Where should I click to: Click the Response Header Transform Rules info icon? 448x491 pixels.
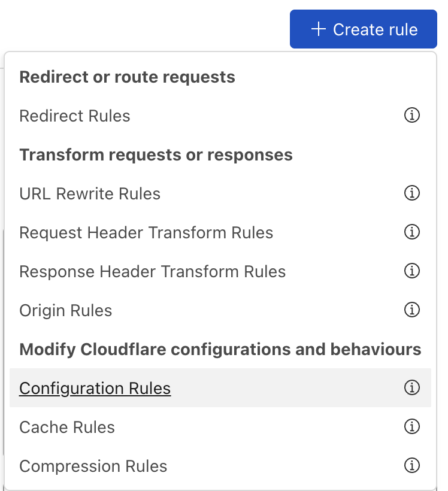pyautogui.click(x=412, y=271)
